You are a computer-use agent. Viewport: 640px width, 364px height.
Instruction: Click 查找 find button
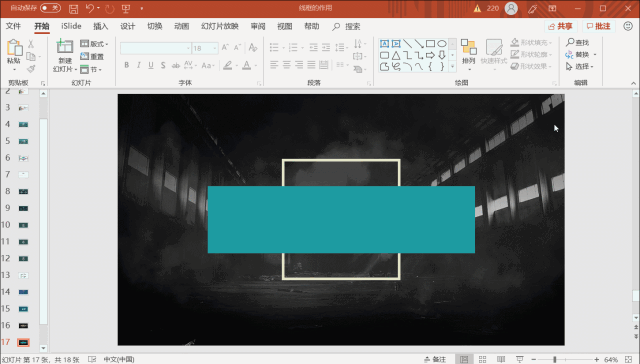pos(577,42)
